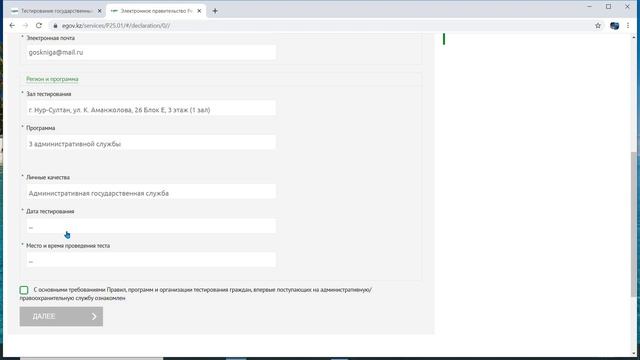Click the scrollbar up arrow
Screen dimensions: 640x360
pyautogui.click(x=634, y=38)
